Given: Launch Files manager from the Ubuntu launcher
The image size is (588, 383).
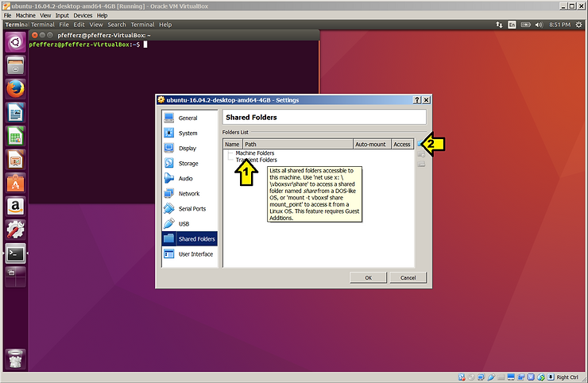Looking at the screenshot, I should coord(15,65).
